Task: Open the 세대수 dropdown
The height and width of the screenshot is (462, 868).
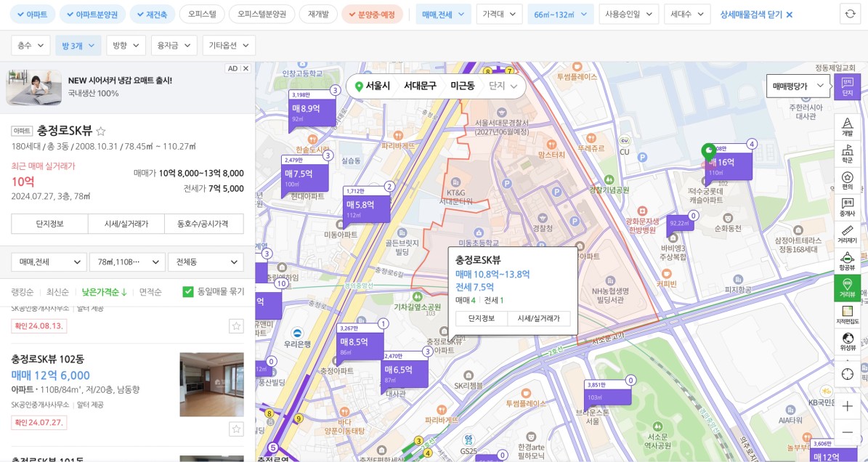Action: (688, 15)
